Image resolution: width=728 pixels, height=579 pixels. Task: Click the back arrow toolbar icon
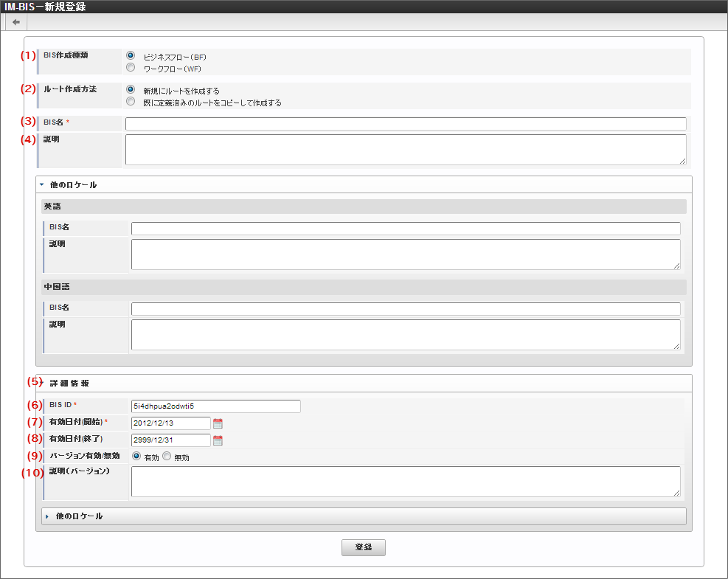pyautogui.click(x=16, y=22)
